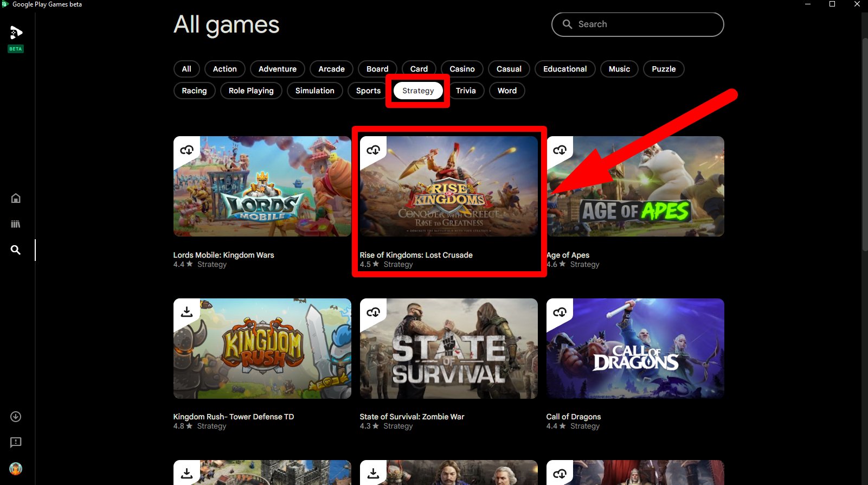Filter games by Action category
This screenshot has width=868, height=485.
pyautogui.click(x=224, y=69)
